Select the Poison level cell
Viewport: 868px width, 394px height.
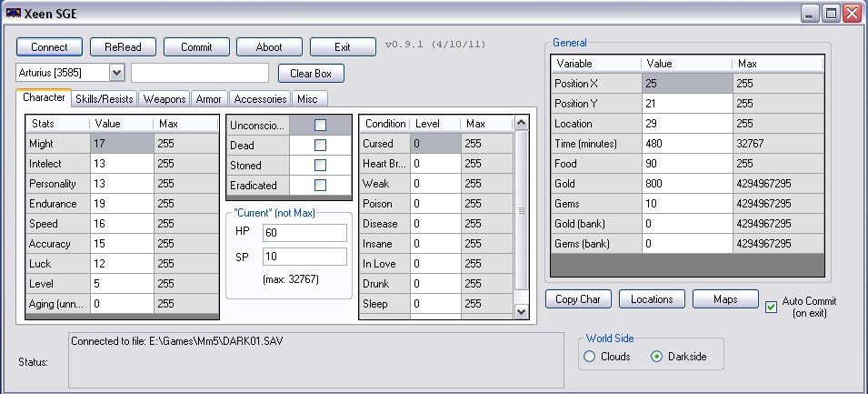[435, 204]
